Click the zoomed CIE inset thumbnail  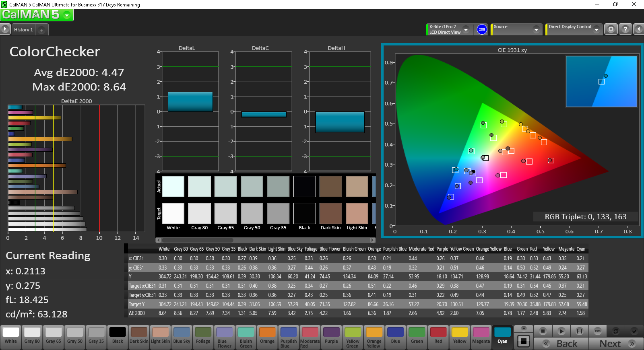[x=601, y=81]
